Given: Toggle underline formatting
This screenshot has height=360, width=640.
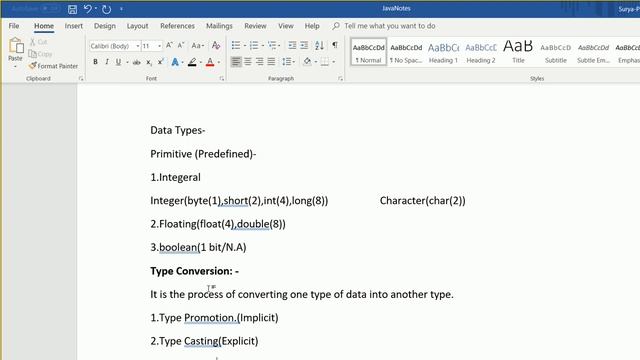Looking at the screenshot, I should [118, 62].
